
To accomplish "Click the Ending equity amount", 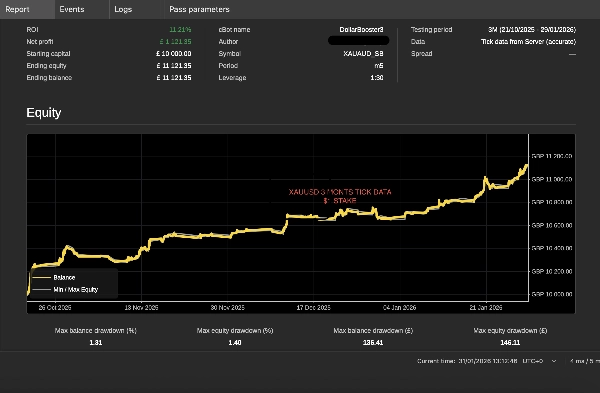I will [x=174, y=65].
